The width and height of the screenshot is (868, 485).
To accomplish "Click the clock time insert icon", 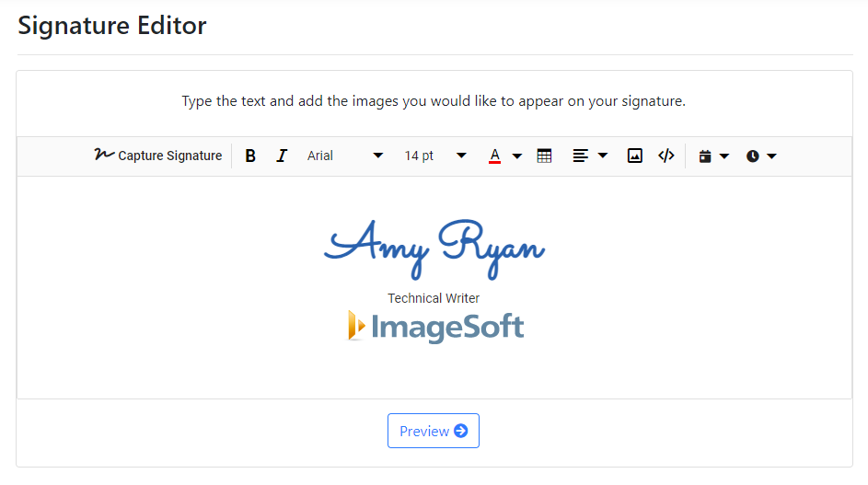I will coord(752,156).
